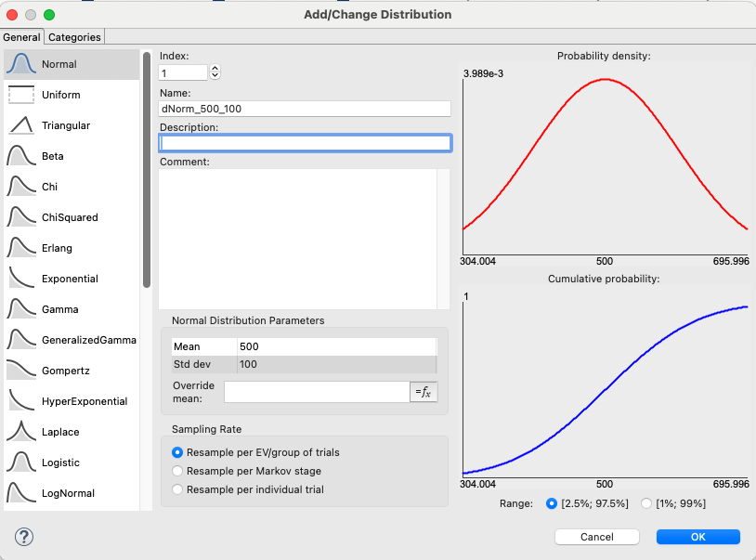Enable Resample per Markov stage
This screenshot has height=560, width=756.
(176, 473)
